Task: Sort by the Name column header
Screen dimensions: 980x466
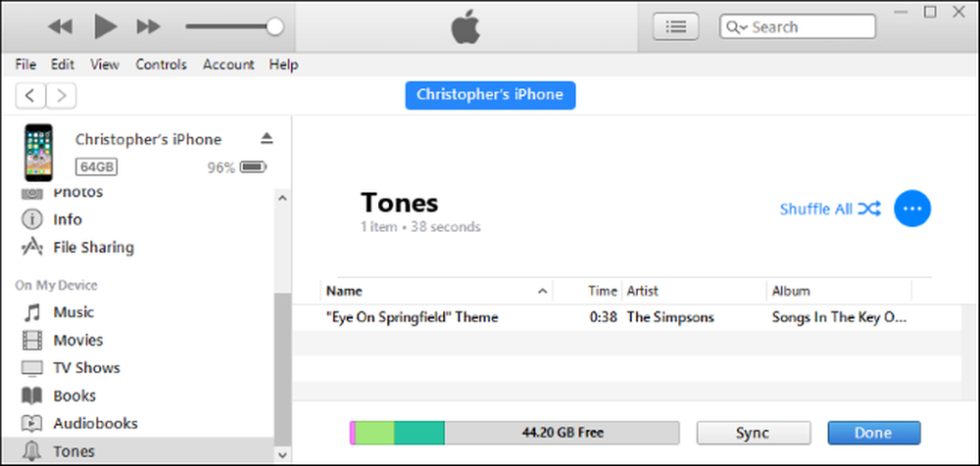Action: coord(437,291)
